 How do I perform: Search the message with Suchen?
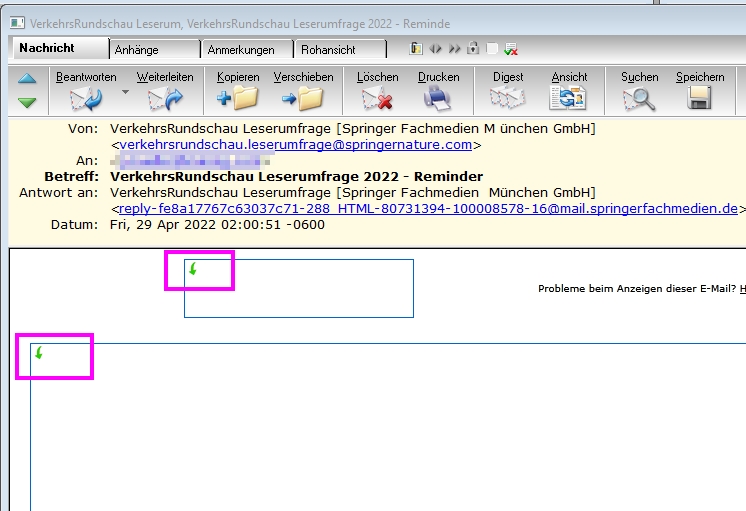click(639, 97)
